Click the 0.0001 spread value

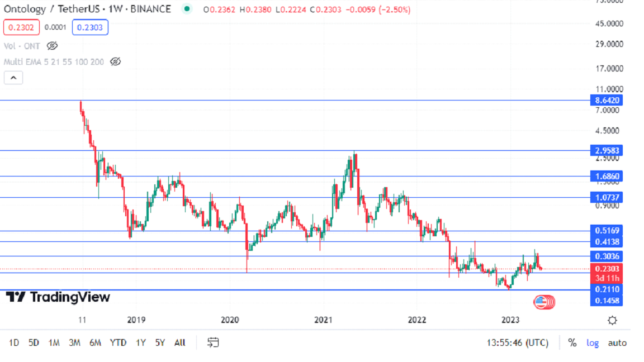click(x=55, y=27)
